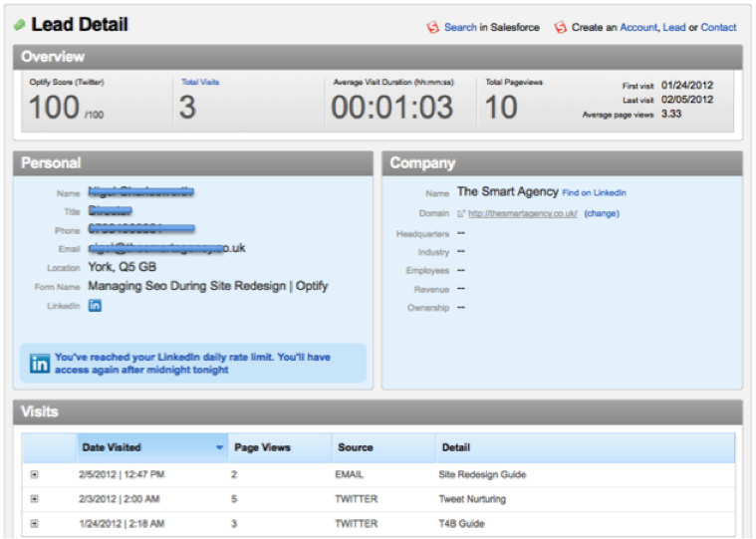This screenshot has height=539, width=756.
Task: Click the Overview section header
Action: coord(378,57)
